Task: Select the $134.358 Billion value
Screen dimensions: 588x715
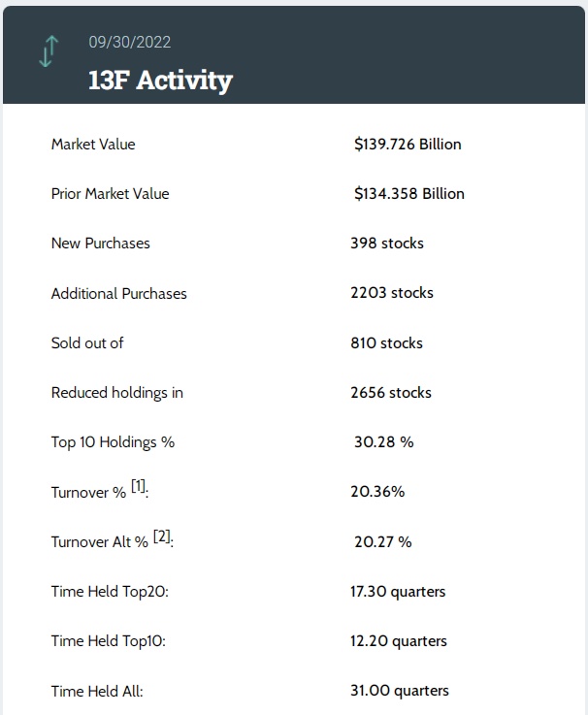Action: [408, 194]
